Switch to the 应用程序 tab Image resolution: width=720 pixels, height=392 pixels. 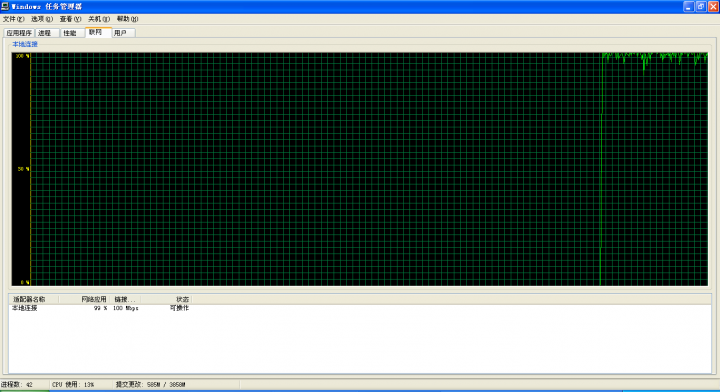point(19,33)
